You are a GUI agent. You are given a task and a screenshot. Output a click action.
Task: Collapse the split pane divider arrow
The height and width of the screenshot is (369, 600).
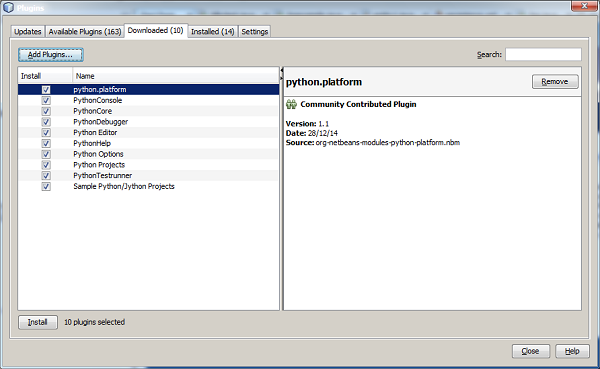pyautogui.click(x=282, y=70)
